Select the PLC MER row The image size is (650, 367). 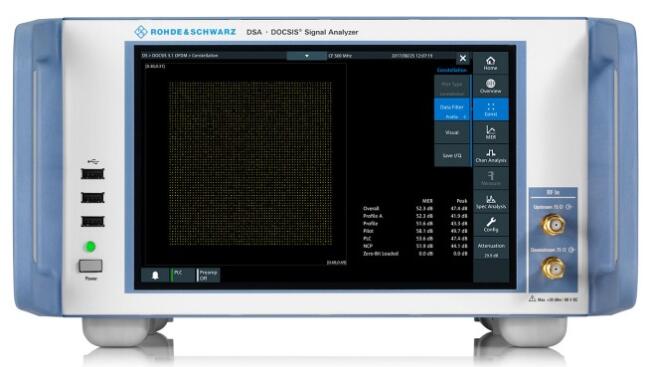pyautogui.click(x=415, y=238)
